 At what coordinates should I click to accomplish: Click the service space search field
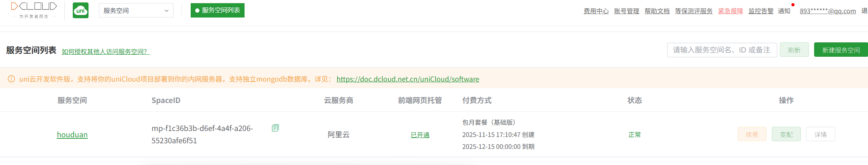(x=722, y=50)
